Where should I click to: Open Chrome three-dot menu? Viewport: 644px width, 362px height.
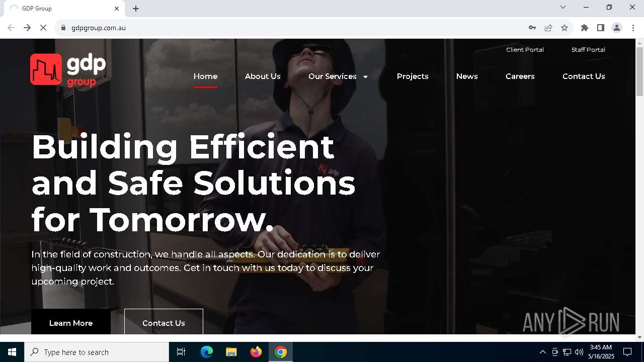[633, 28]
